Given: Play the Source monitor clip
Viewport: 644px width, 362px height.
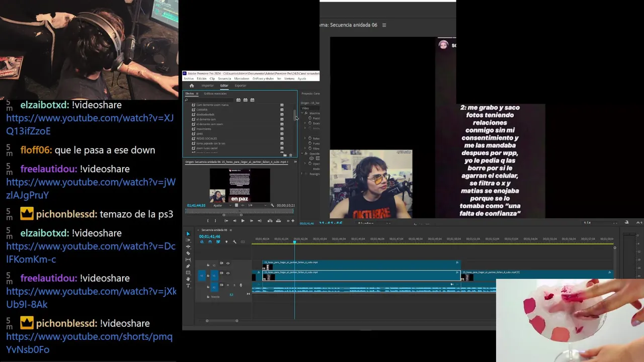Looking at the screenshot, I should 243,221.
